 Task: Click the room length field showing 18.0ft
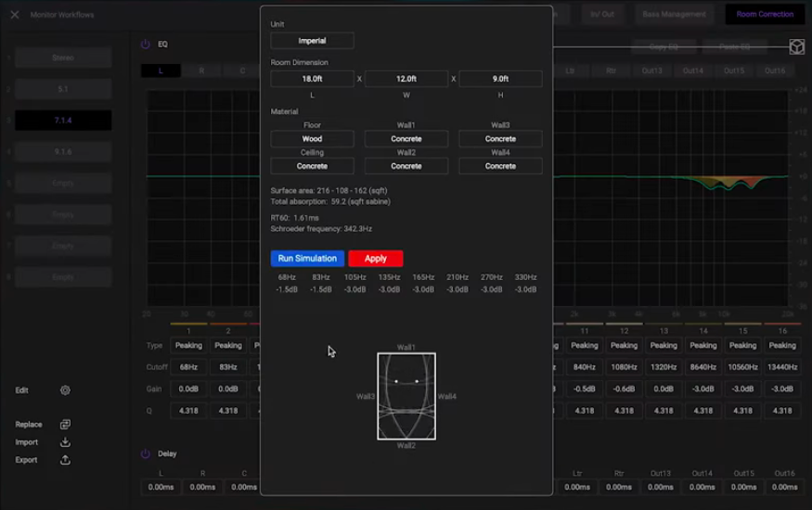point(312,80)
